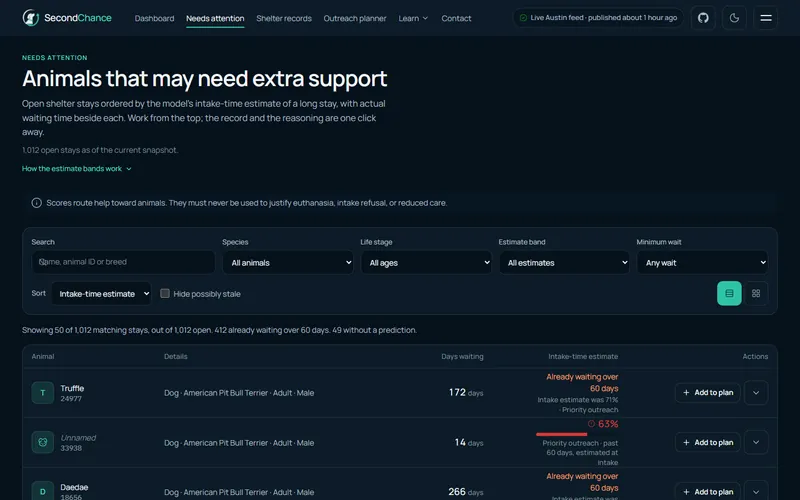
Task: Open the SecondChance logo home link
Action: point(67,18)
